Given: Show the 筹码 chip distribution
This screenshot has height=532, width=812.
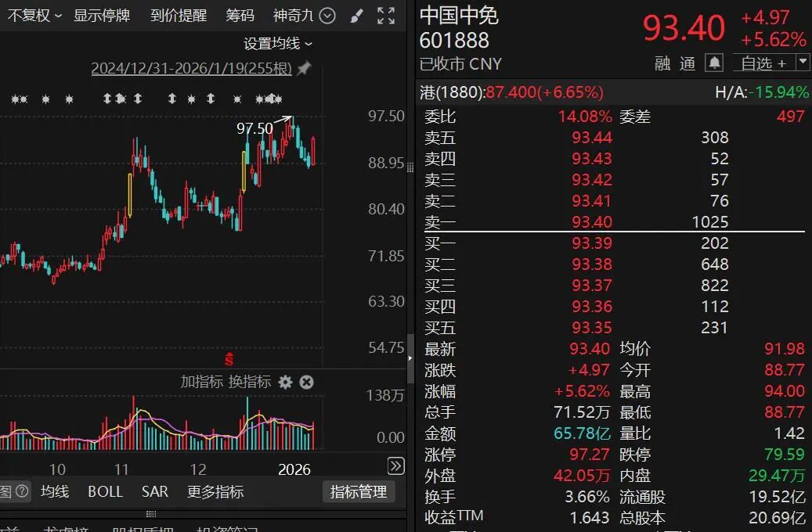Looking at the screenshot, I should (240, 16).
